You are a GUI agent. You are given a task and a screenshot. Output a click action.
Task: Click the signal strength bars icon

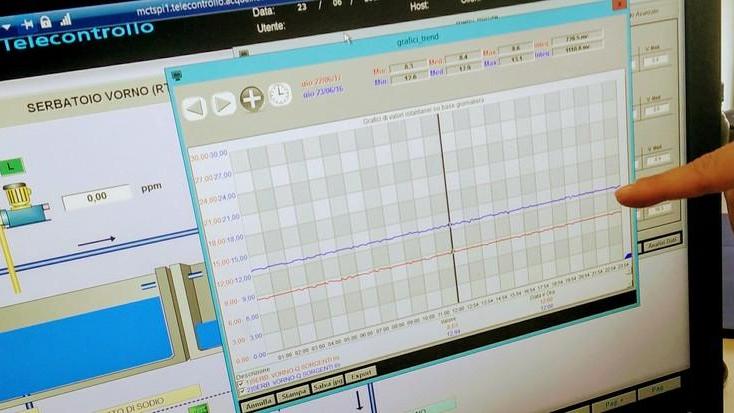65,19
